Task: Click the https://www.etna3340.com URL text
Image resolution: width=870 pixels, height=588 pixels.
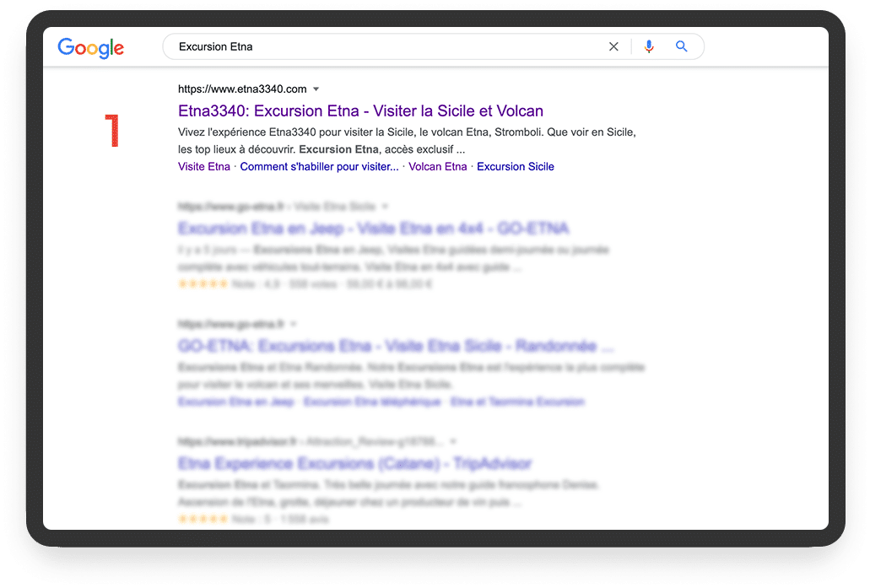Action: (x=242, y=89)
